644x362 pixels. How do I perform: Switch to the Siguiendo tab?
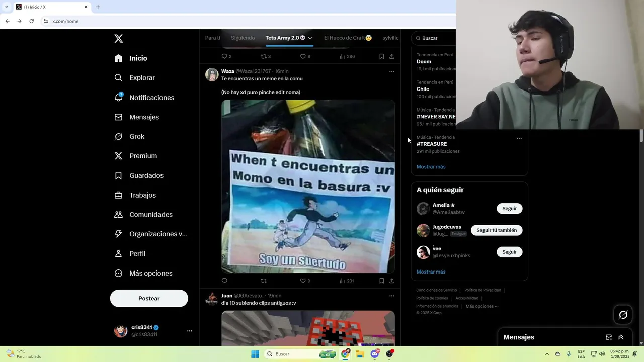click(243, 38)
